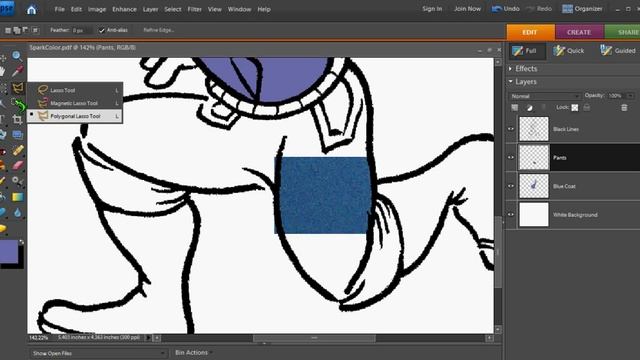Switch to Guided edit mode
The height and width of the screenshot is (360, 640).
[x=618, y=51]
